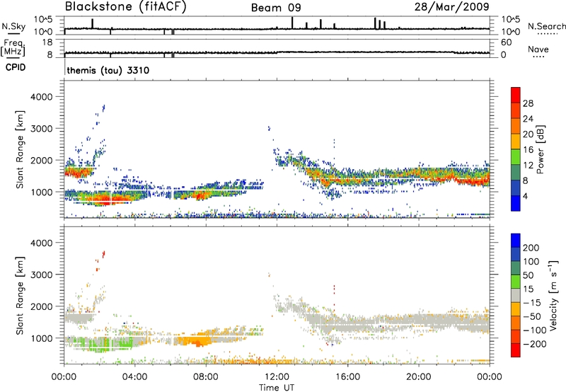Click the '04:00' time axis label
This screenshot has height=392, width=566.
(x=135, y=377)
